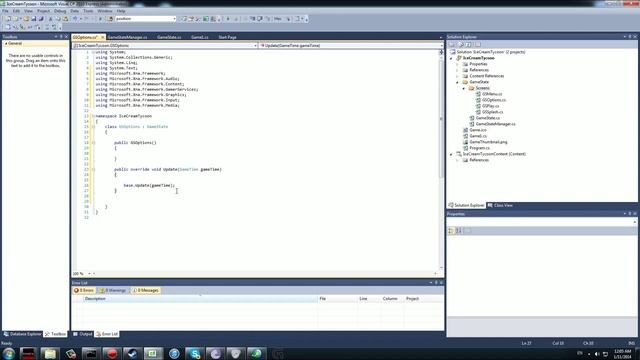Open the Tools menu

click(88, 11)
